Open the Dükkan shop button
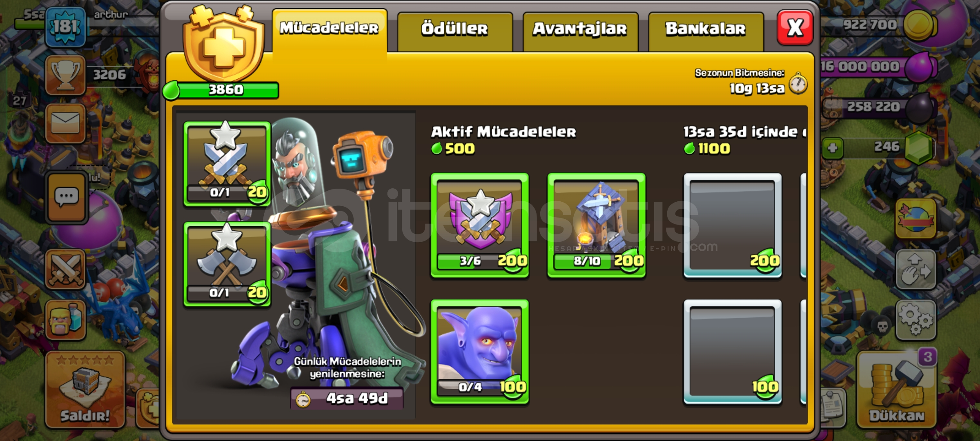Image resolution: width=980 pixels, height=441 pixels. click(x=897, y=390)
